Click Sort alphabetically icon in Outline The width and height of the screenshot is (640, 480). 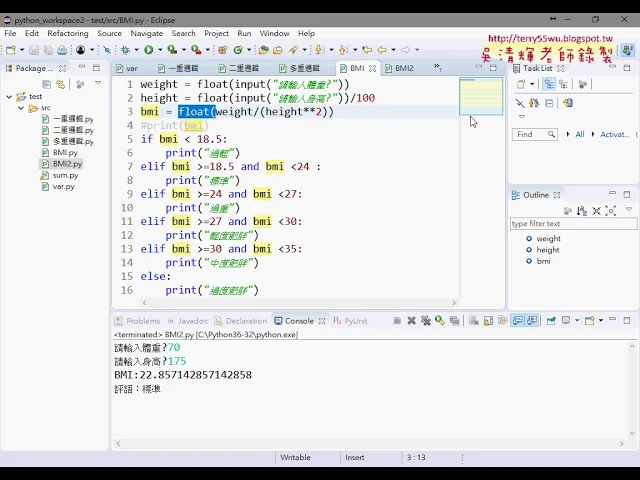[x=582, y=211]
